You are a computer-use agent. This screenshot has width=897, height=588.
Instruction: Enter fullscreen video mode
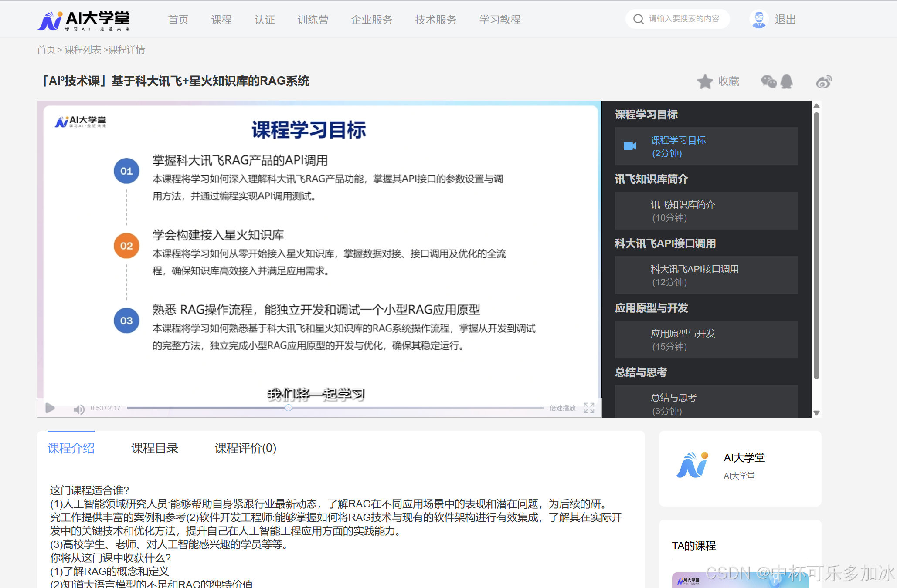pyautogui.click(x=589, y=408)
